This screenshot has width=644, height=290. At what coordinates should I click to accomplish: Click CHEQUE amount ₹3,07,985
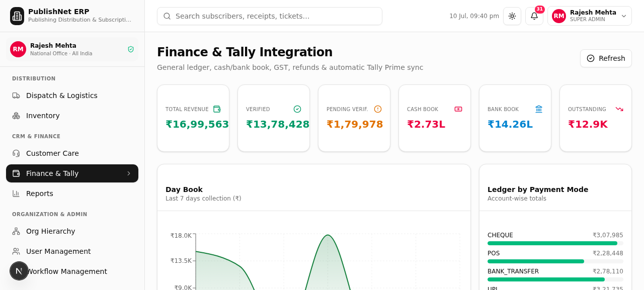tap(608, 235)
